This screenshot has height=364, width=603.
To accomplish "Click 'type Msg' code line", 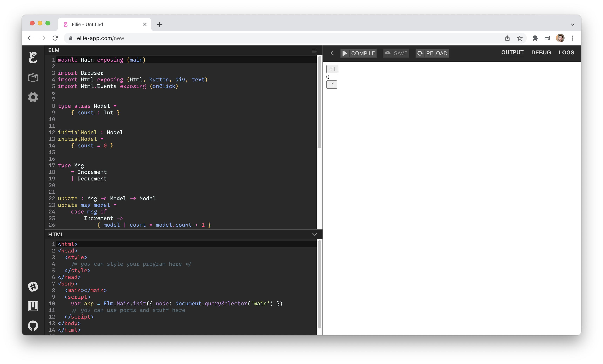I will [x=71, y=165].
